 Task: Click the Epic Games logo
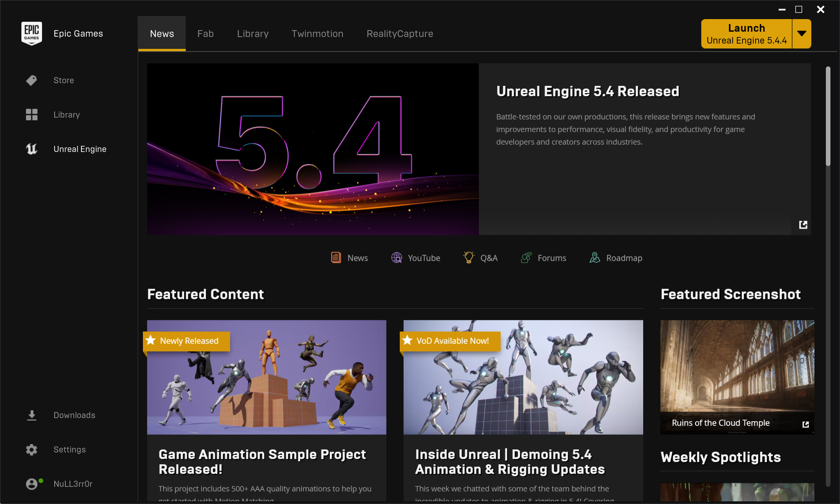(x=32, y=33)
